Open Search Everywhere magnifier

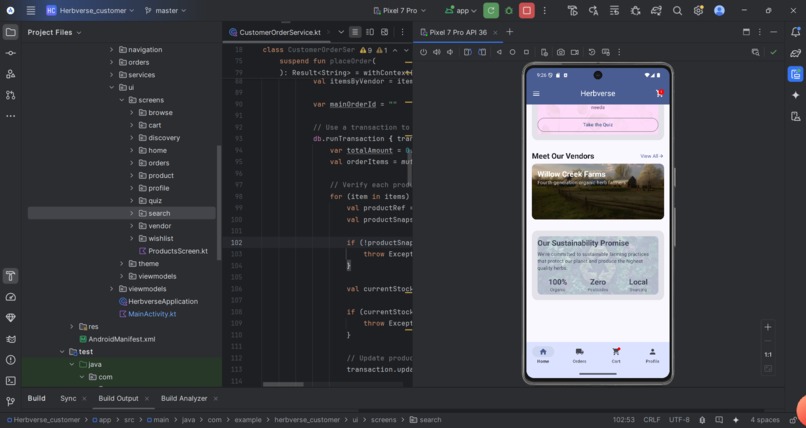[677, 10]
